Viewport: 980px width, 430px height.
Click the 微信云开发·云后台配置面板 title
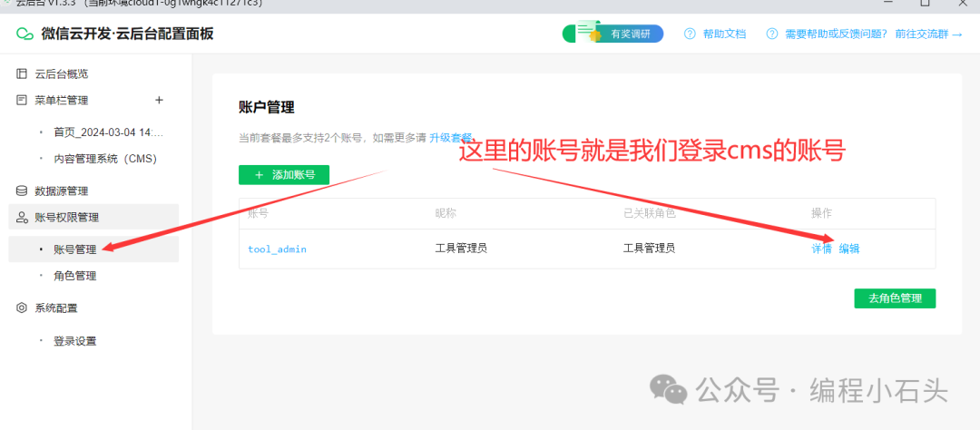click(x=128, y=34)
